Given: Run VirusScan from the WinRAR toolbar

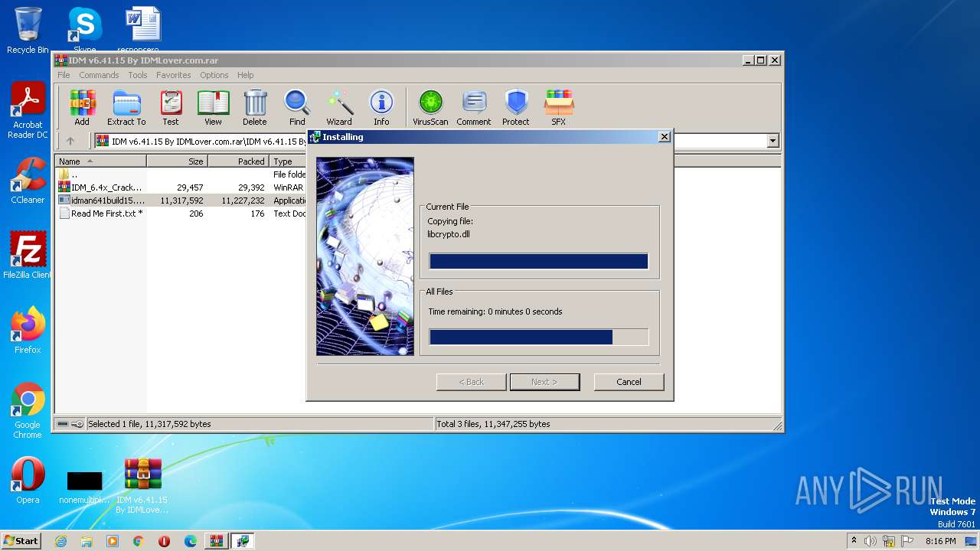Looking at the screenshot, I should pos(430,108).
